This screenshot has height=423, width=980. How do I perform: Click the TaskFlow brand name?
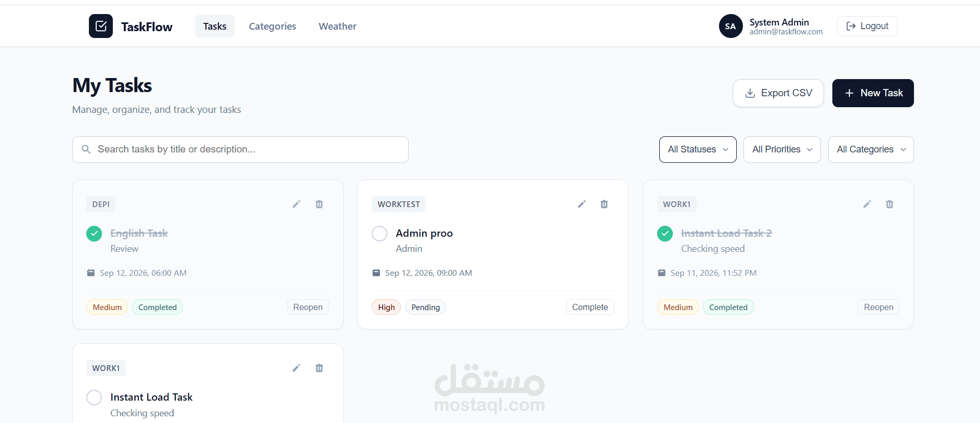[147, 27]
